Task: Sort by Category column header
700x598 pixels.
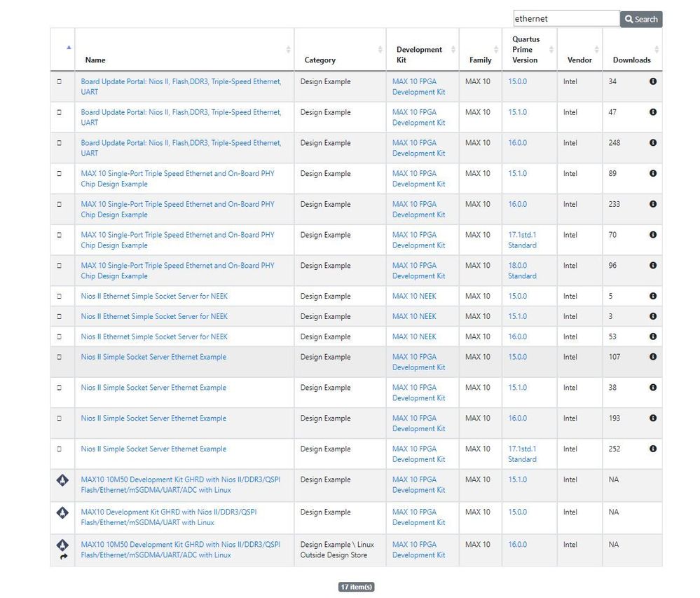Action: [x=320, y=60]
